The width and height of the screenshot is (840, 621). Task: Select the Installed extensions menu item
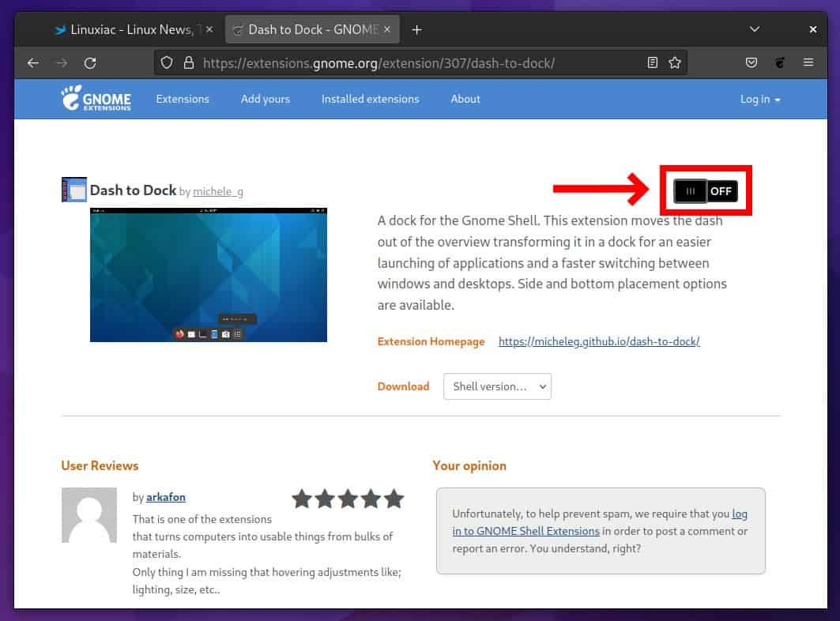pos(370,99)
